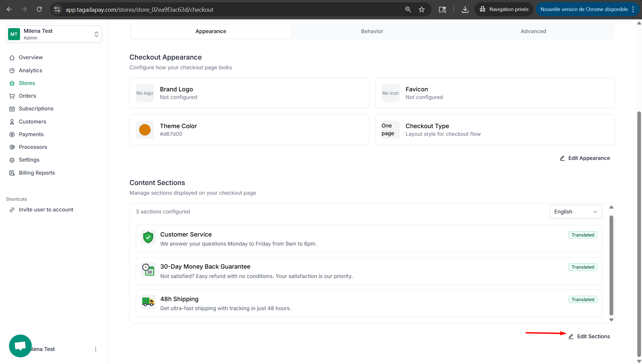Open the browser downloads icon
The width and height of the screenshot is (642, 364).
[x=465, y=9]
